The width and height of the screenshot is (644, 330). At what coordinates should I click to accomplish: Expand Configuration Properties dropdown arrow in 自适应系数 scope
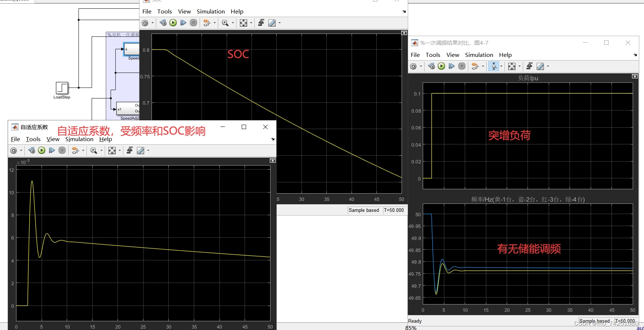21,151
